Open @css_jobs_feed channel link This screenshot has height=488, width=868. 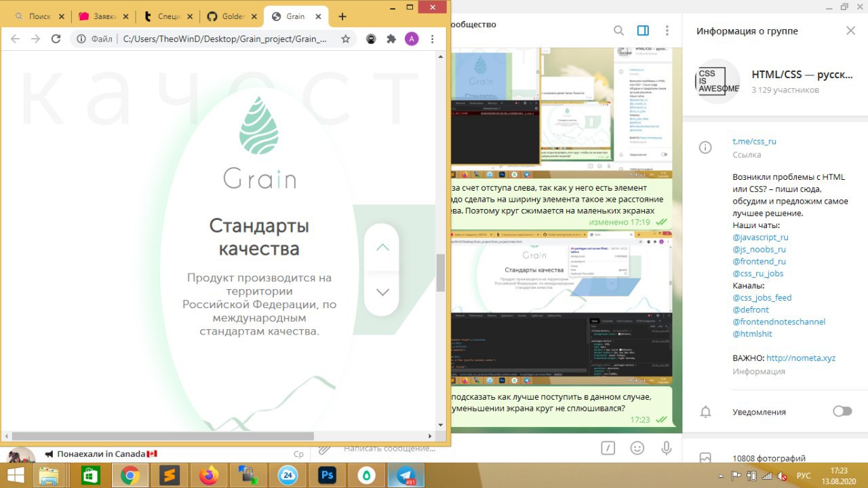[762, 297]
